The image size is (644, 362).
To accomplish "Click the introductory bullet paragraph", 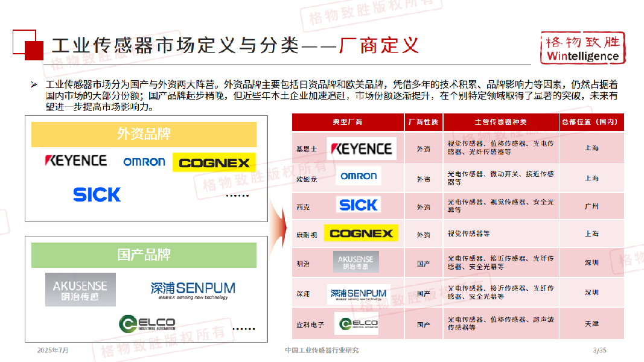I will tap(331, 96).
